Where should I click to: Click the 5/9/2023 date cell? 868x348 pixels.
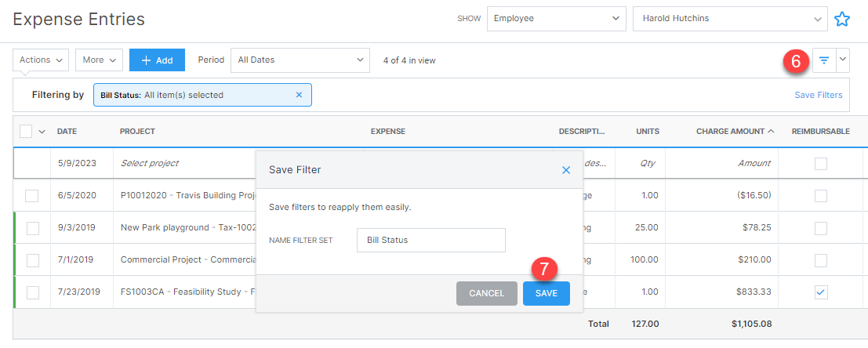[x=77, y=163]
